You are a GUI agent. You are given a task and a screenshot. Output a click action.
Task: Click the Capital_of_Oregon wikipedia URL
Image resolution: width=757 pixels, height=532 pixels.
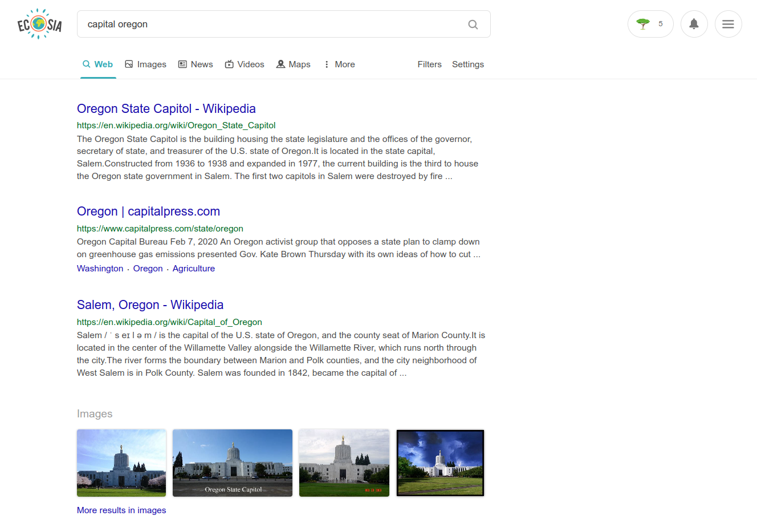[x=169, y=322]
